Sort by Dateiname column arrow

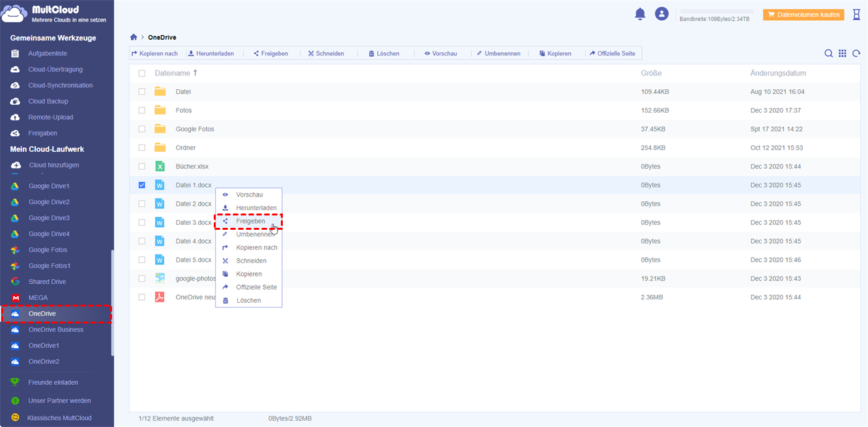click(x=195, y=73)
